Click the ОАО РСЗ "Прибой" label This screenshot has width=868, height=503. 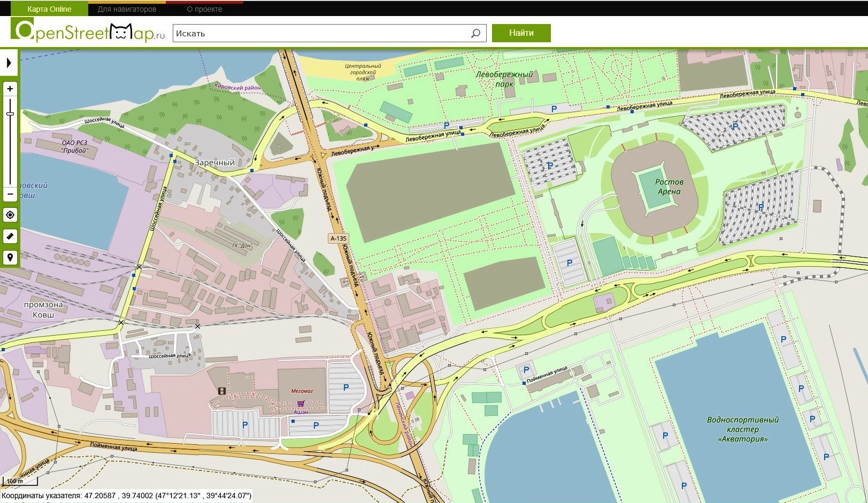click(x=74, y=146)
